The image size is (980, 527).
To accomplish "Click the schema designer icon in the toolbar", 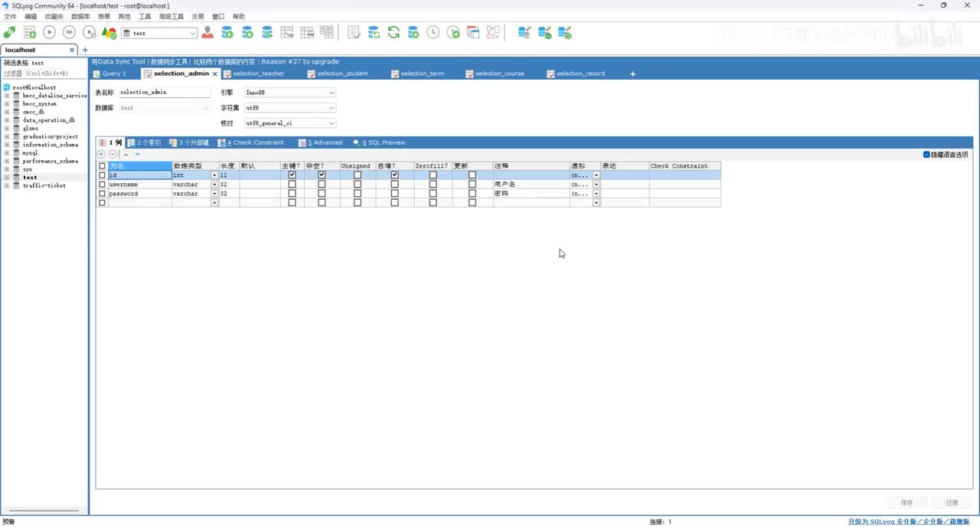I will tap(493, 33).
